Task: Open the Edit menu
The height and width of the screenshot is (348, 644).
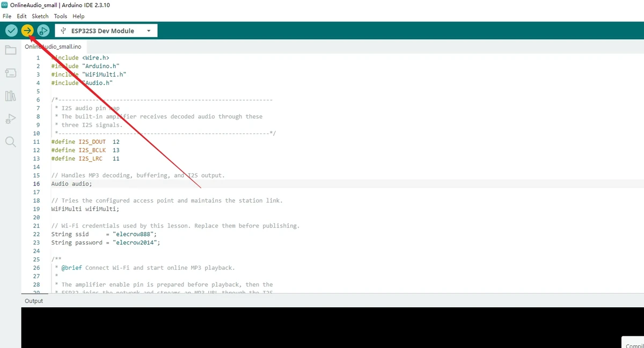Action: point(21,16)
